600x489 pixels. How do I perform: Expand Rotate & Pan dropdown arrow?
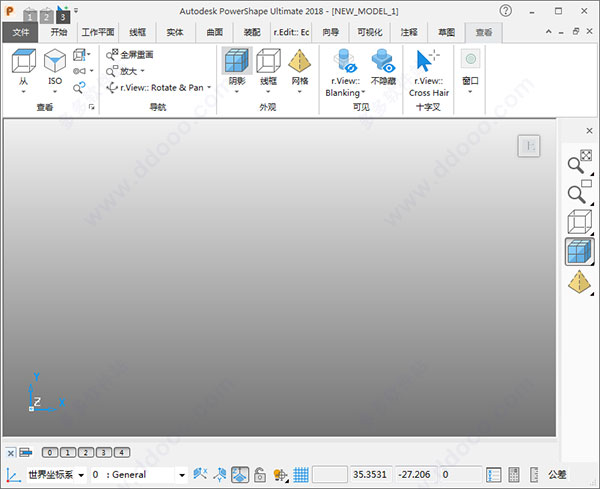click(209, 88)
